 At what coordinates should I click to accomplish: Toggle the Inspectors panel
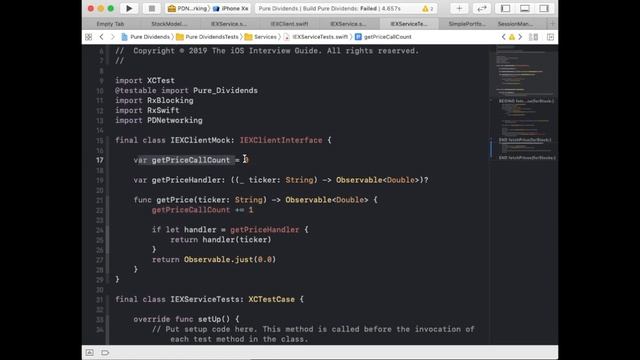tap(544, 8)
